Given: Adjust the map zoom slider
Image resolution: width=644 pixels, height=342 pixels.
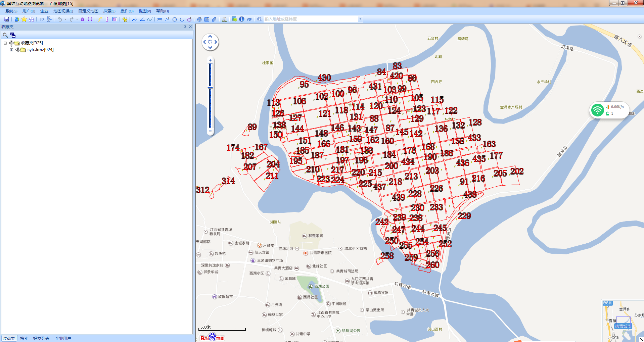Looking at the screenshot, I should [210, 88].
